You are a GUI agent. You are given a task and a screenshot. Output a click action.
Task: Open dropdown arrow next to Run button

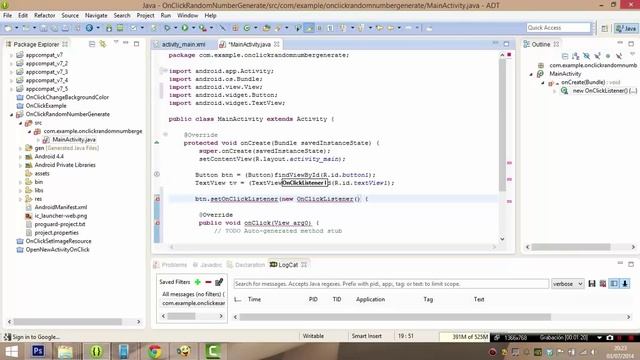[193, 28]
